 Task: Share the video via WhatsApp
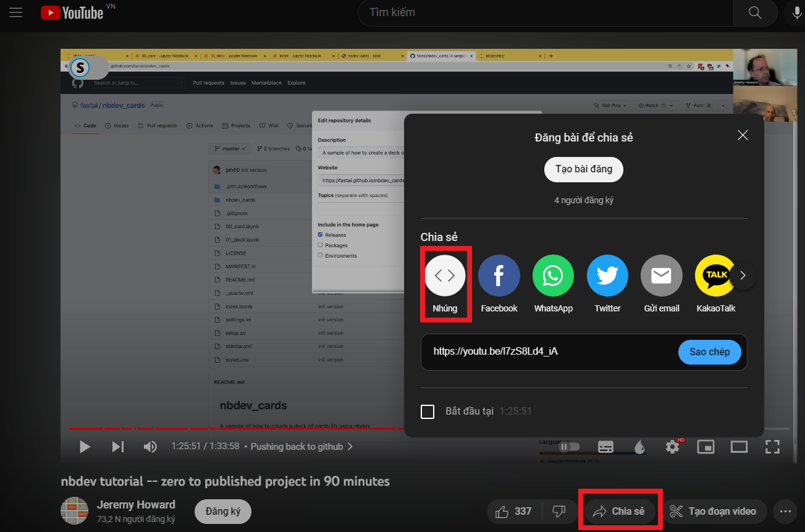click(x=554, y=284)
